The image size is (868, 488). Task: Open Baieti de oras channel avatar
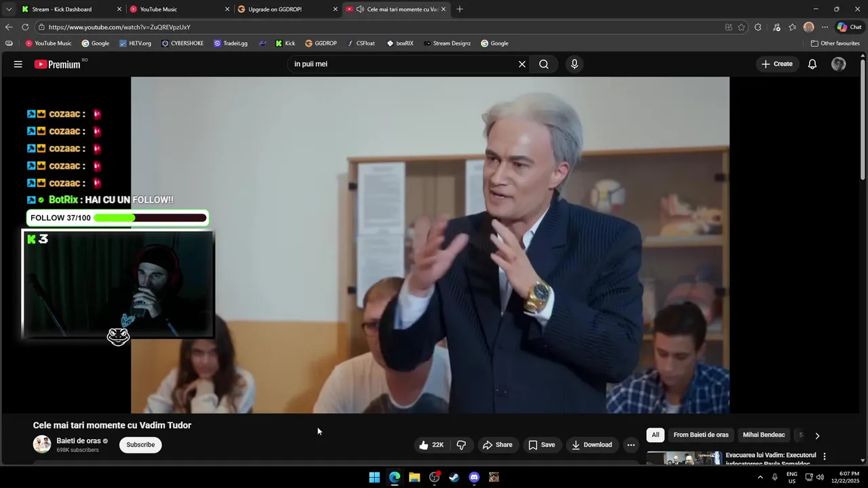pyautogui.click(x=42, y=445)
